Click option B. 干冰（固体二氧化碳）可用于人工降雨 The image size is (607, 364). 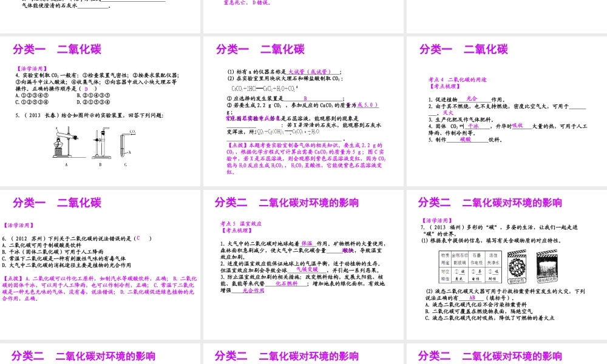point(53,252)
